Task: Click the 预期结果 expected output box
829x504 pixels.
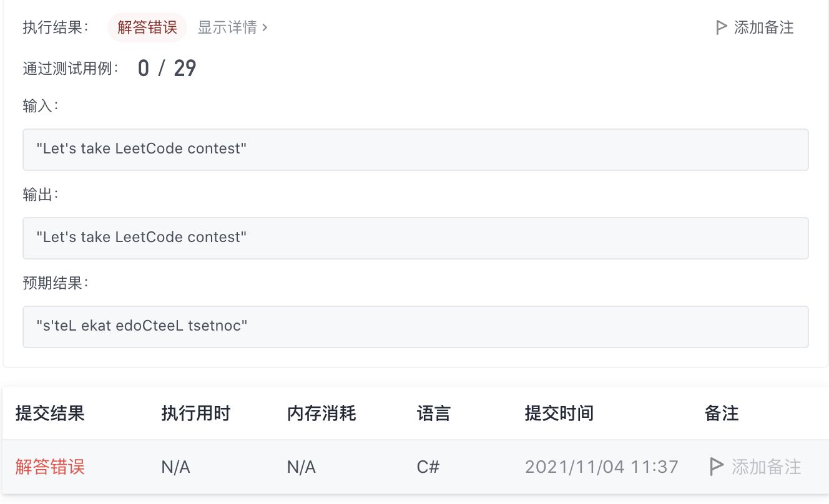Action: click(x=414, y=326)
